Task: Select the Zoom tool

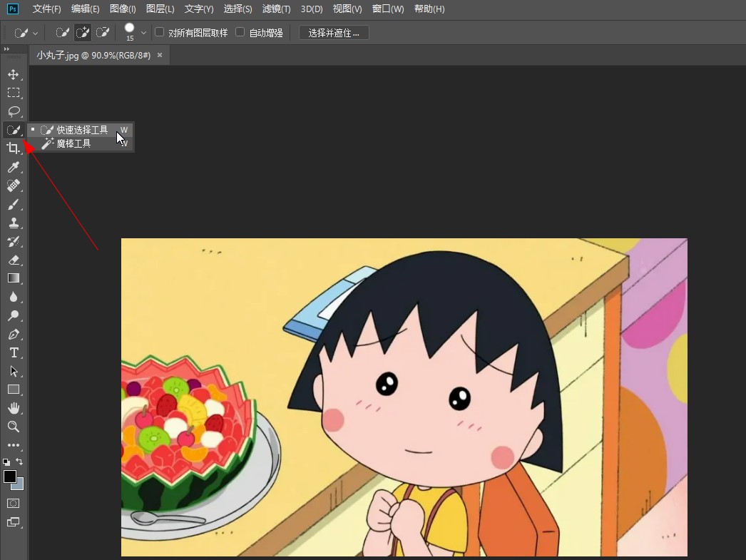Action: 14,427
